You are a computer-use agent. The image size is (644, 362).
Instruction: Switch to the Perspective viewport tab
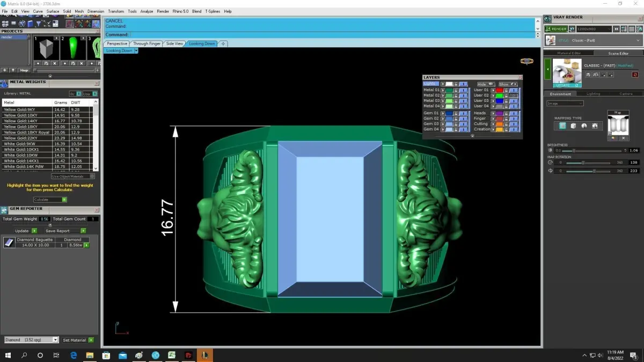pos(117,43)
